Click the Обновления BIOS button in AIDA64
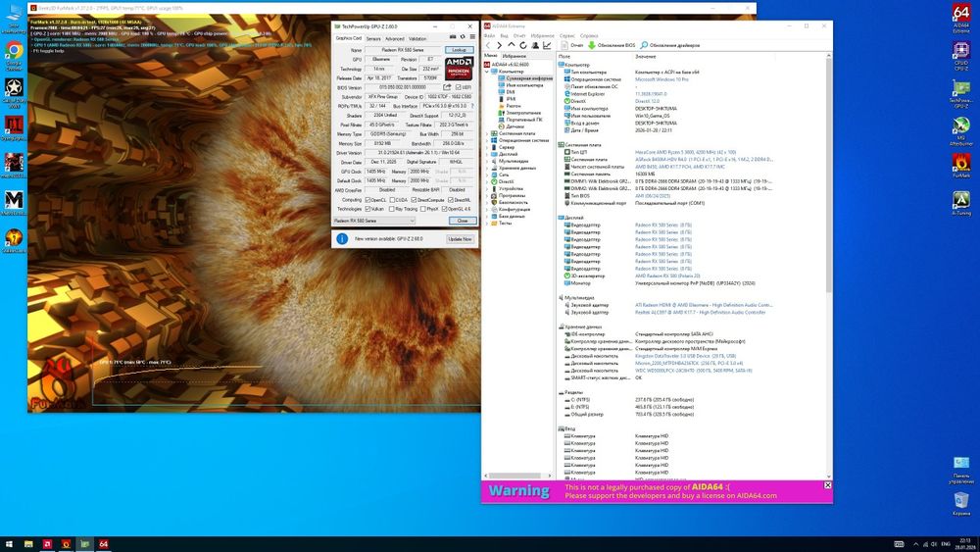This screenshot has height=552, width=980. point(612,46)
